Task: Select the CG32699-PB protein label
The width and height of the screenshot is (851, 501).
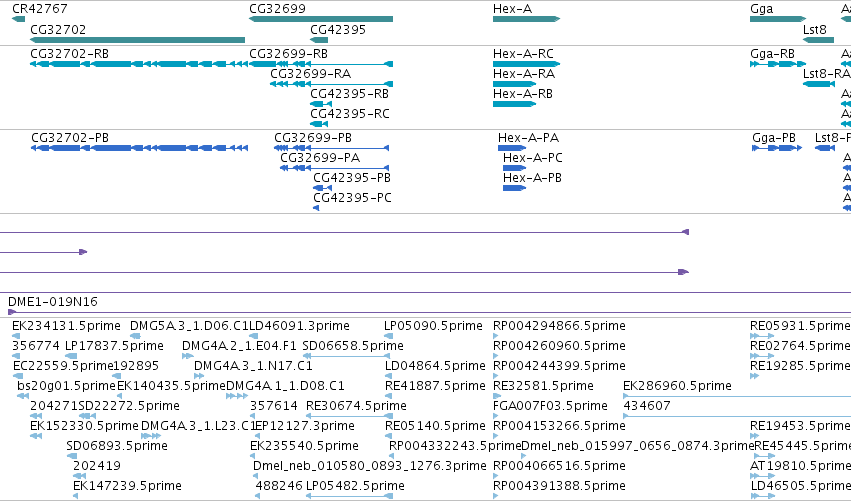Action: coord(313,138)
